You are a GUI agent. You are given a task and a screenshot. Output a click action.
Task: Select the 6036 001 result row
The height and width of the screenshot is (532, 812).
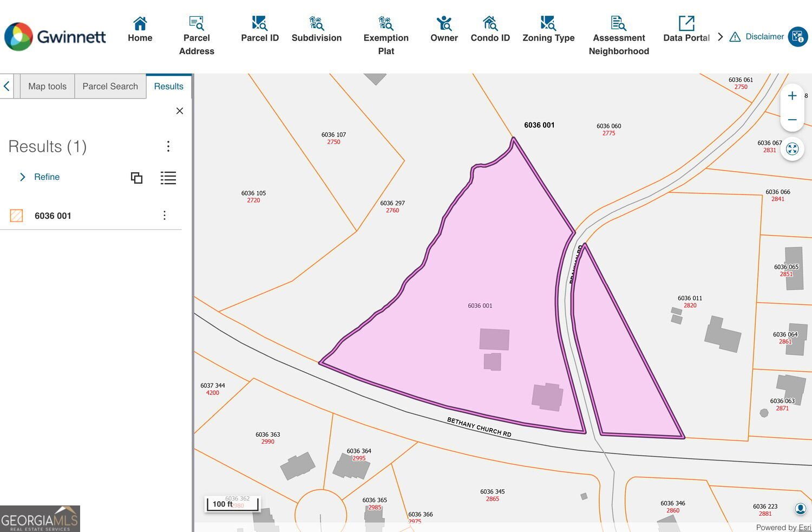point(91,216)
